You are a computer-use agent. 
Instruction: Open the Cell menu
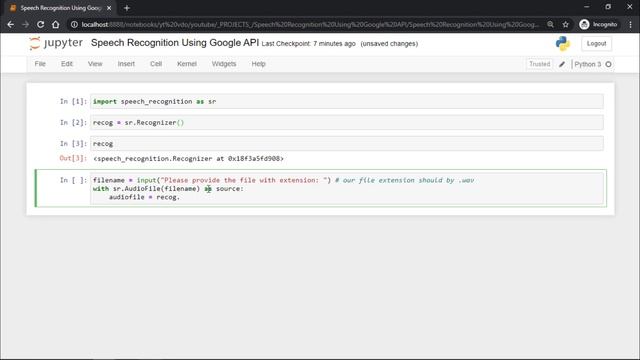(156, 64)
